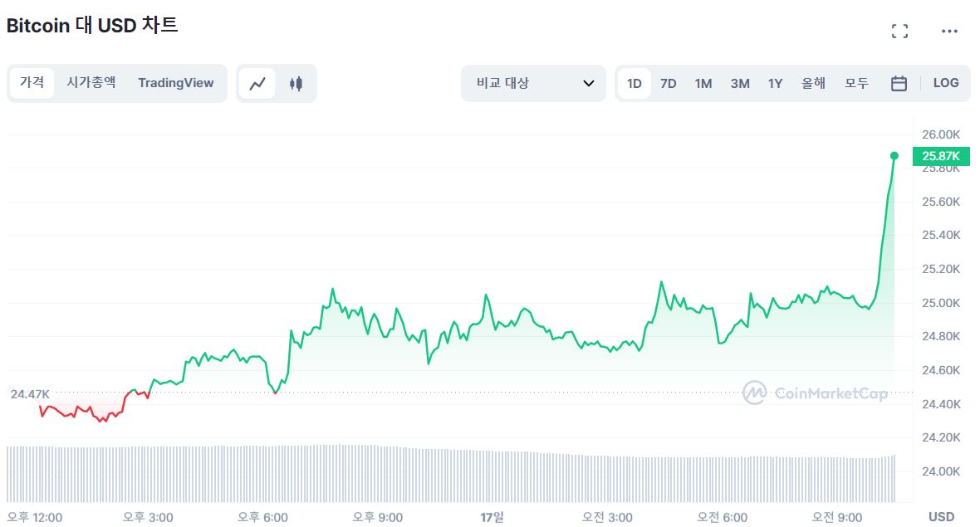980x527 pixels.
Task: Select the 1D time range
Action: pyautogui.click(x=635, y=83)
